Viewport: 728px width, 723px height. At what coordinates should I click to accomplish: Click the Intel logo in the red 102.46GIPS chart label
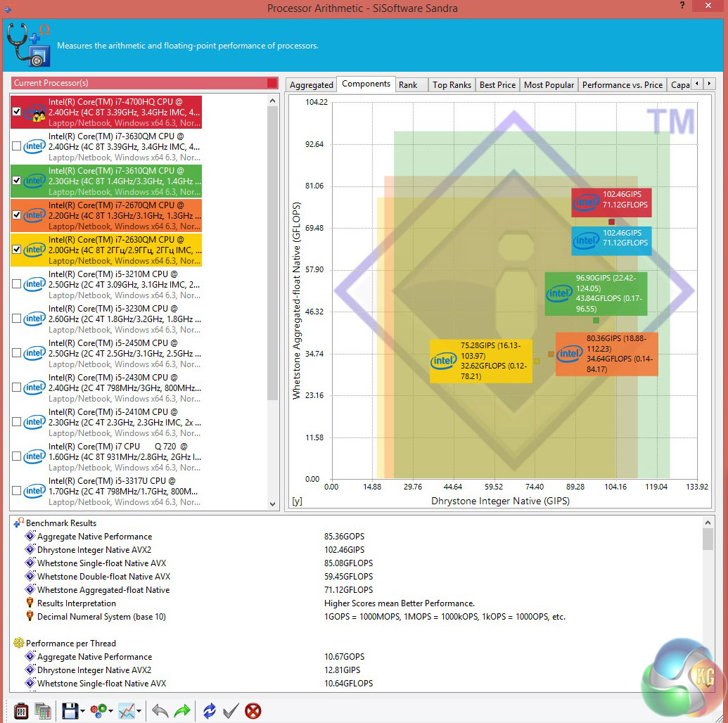[587, 202]
